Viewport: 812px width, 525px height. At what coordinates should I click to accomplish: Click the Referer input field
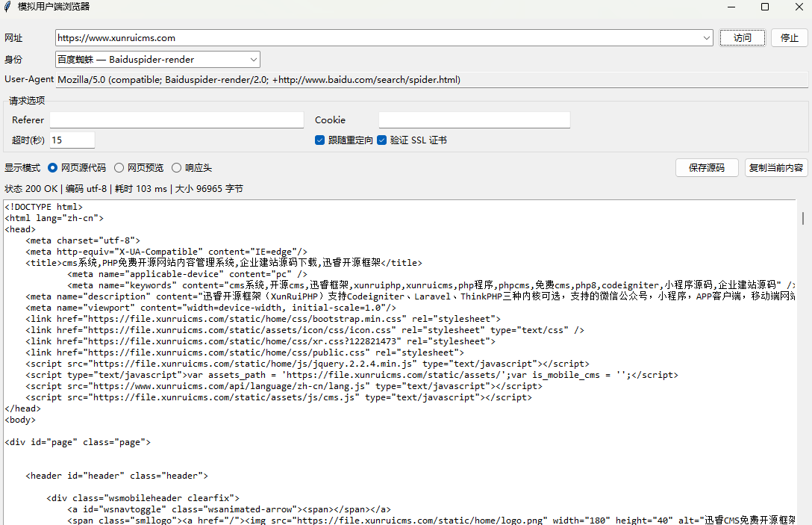[x=177, y=119]
